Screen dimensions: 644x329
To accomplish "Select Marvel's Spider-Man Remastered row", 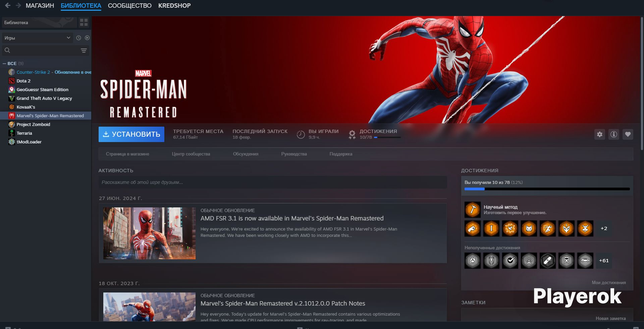I will (46, 116).
